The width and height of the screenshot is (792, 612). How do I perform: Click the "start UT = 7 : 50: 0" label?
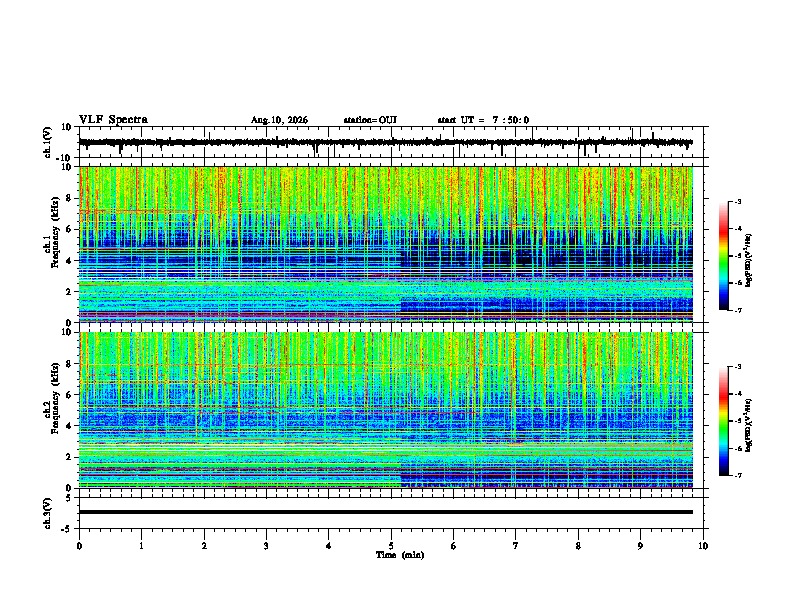pyautogui.click(x=483, y=120)
